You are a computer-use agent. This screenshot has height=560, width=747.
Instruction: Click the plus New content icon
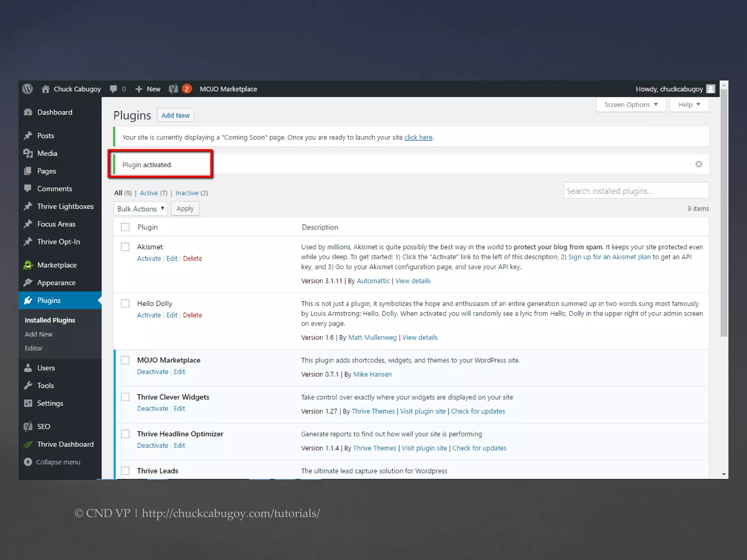(139, 89)
